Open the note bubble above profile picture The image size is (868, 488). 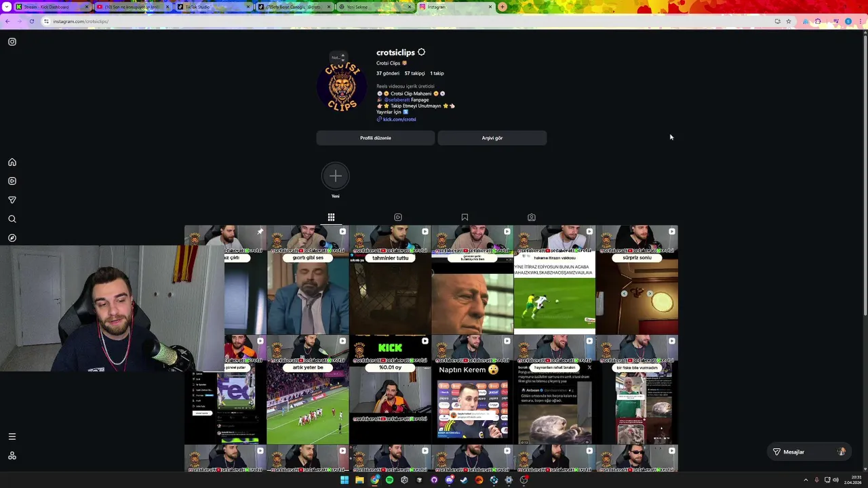point(337,57)
